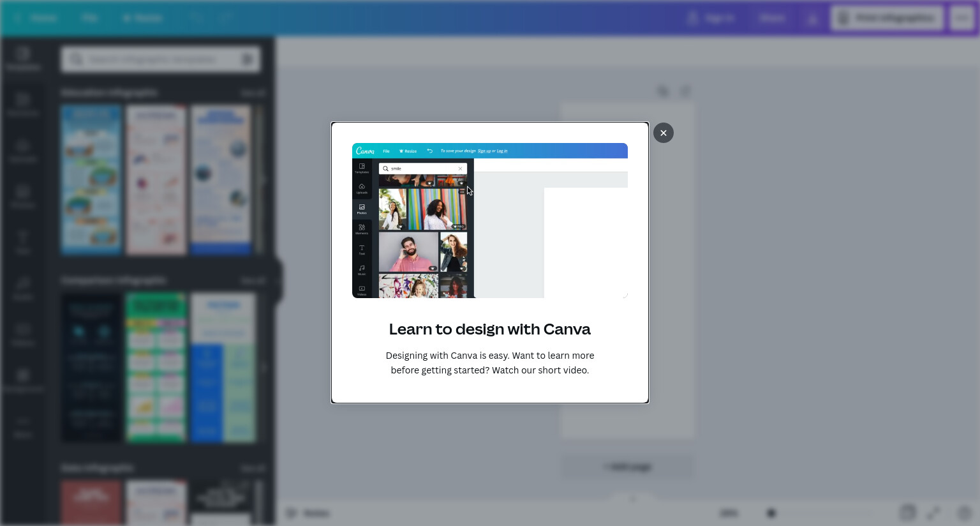
Task: Open the grid view icon in the bottom bar
Action: [x=907, y=513]
